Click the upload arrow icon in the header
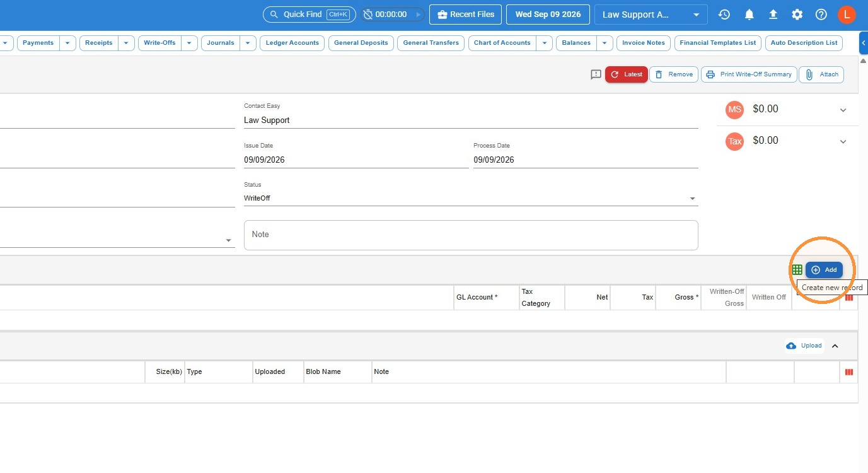The image size is (868, 473). coord(773,15)
